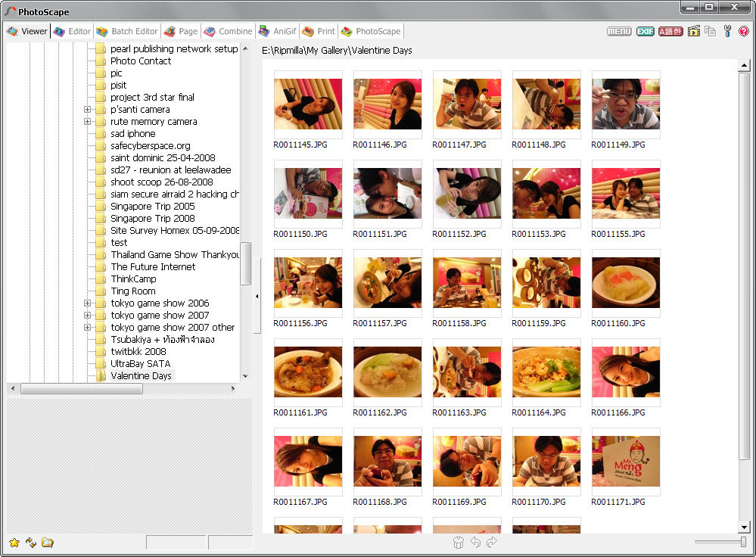Open the Print tab
The height and width of the screenshot is (557, 756).
pyautogui.click(x=319, y=31)
